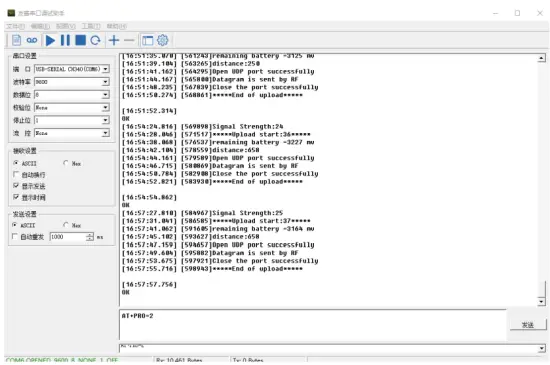The height and width of the screenshot is (365, 550).
Task: Expand the 数据位 data bits dropdown
Action: (105, 95)
